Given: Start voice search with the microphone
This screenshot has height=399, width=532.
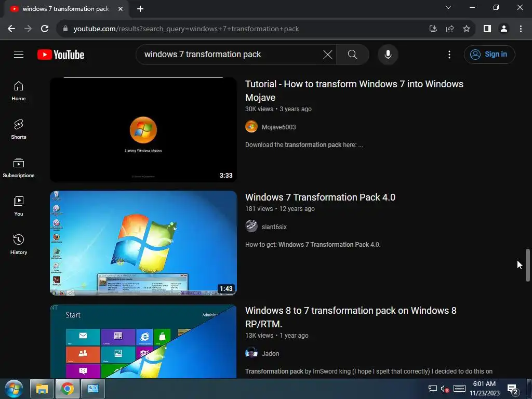Looking at the screenshot, I should 388,54.
